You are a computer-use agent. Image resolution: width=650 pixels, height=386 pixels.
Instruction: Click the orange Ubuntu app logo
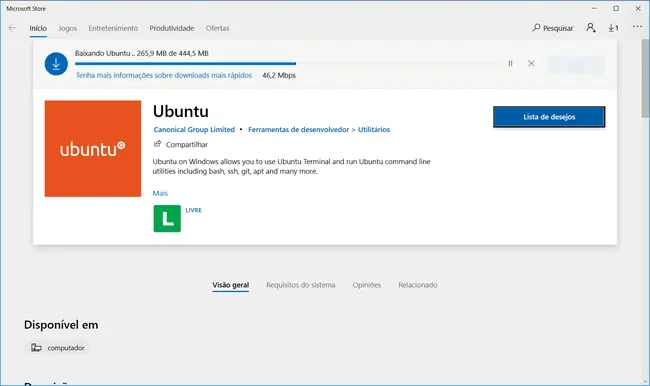(x=93, y=148)
